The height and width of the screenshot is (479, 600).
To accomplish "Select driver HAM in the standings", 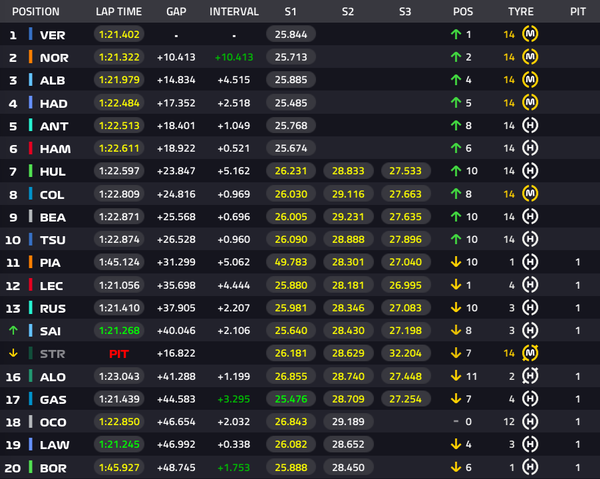I will click(x=55, y=149).
